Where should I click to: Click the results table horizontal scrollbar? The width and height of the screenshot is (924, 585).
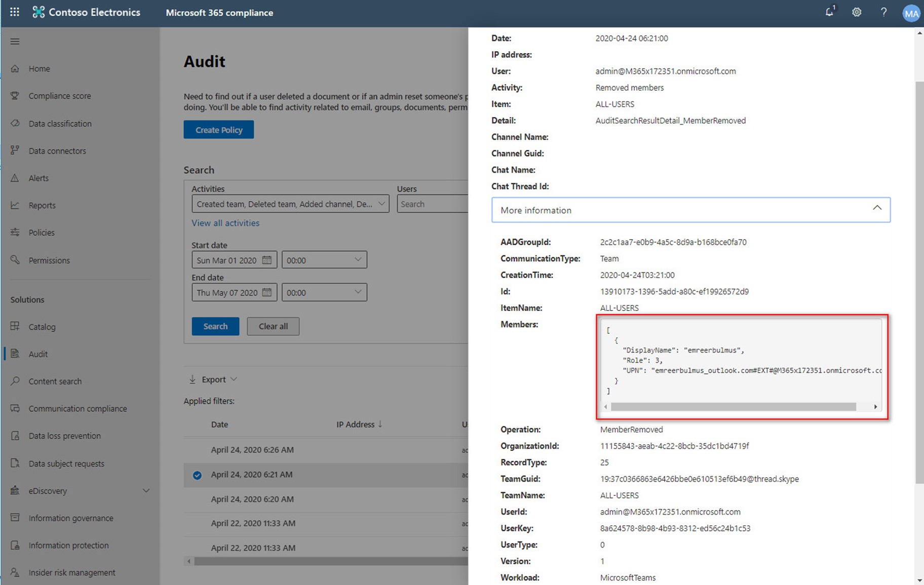[331, 561]
